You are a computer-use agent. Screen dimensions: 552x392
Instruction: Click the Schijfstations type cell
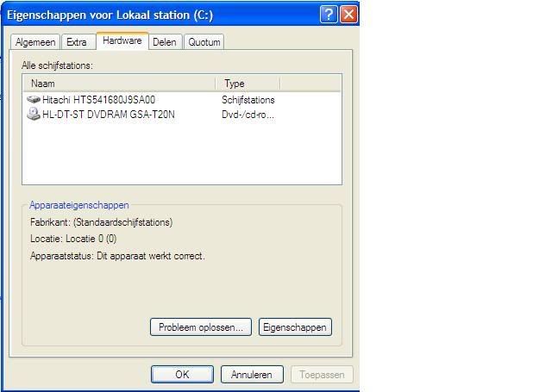click(248, 100)
